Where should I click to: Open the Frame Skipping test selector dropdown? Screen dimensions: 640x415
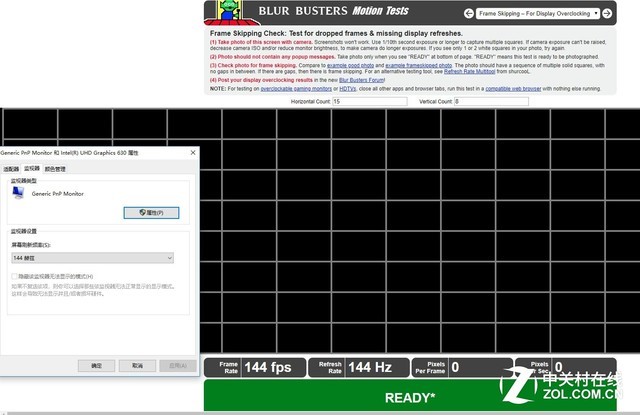click(x=539, y=13)
